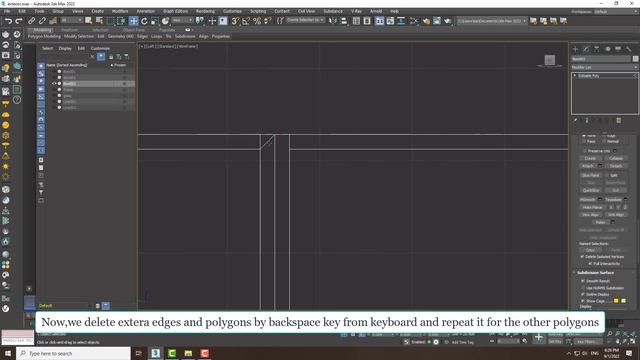Toggle the Delete Isolated Vertices checkbox
Viewport: 640px width, 360px height.
(582, 257)
